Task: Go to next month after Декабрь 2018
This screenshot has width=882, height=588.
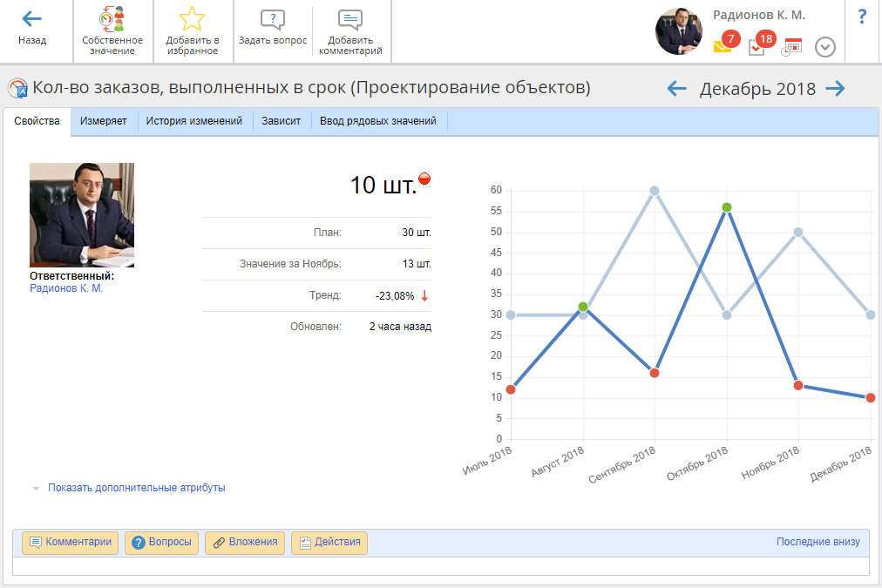Action: tap(835, 88)
